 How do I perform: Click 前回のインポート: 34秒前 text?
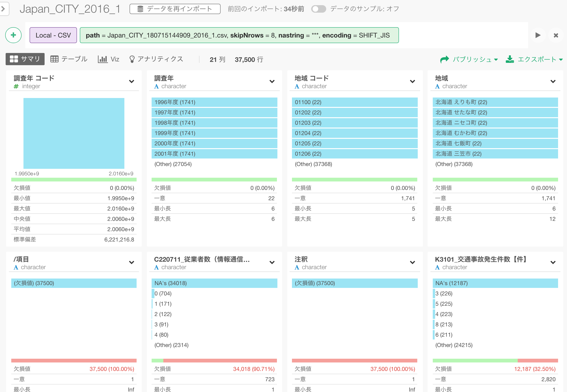click(266, 9)
